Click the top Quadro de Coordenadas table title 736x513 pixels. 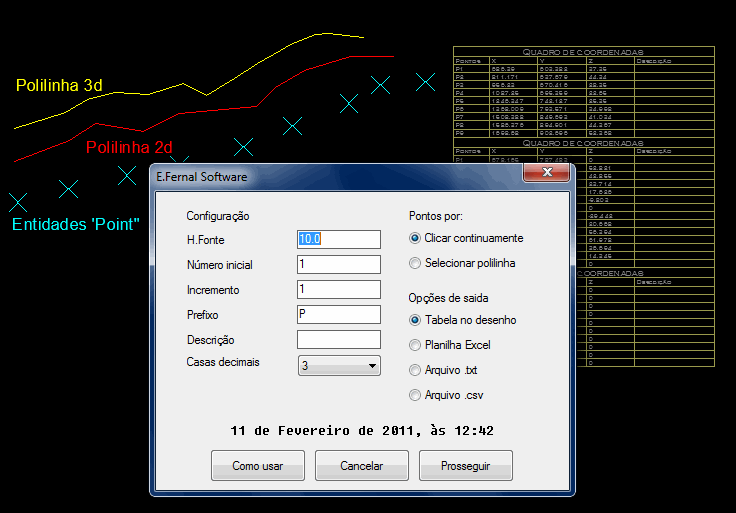tap(583, 52)
